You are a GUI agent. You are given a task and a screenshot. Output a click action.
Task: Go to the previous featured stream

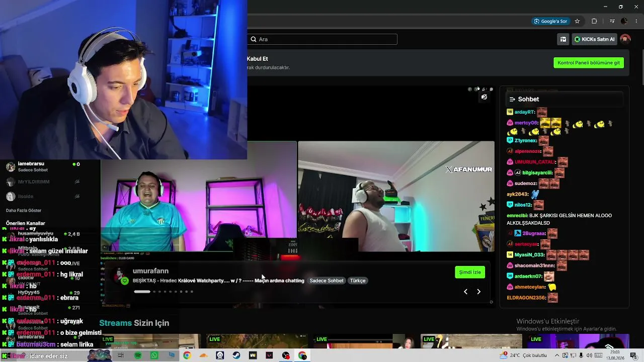coord(465,292)
